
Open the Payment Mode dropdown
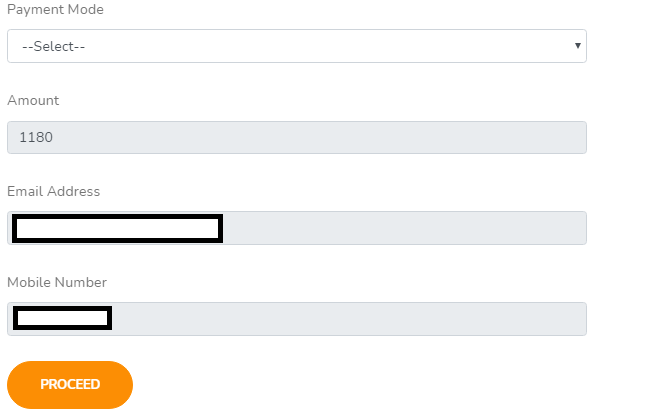[296, 46]
